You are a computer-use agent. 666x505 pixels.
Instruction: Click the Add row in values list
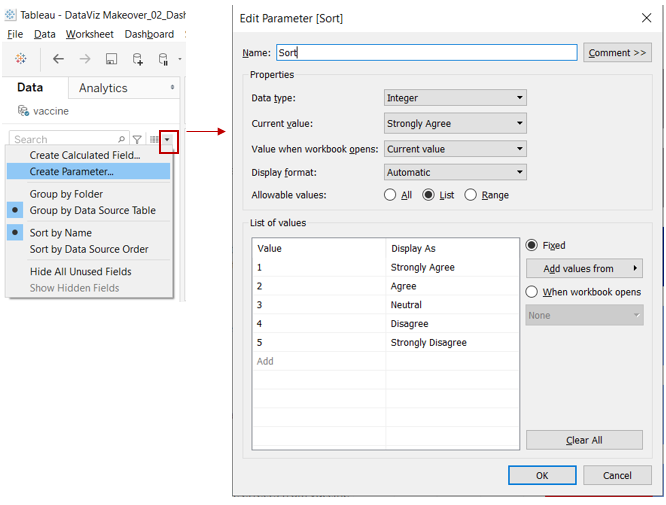tap(265, 361)
